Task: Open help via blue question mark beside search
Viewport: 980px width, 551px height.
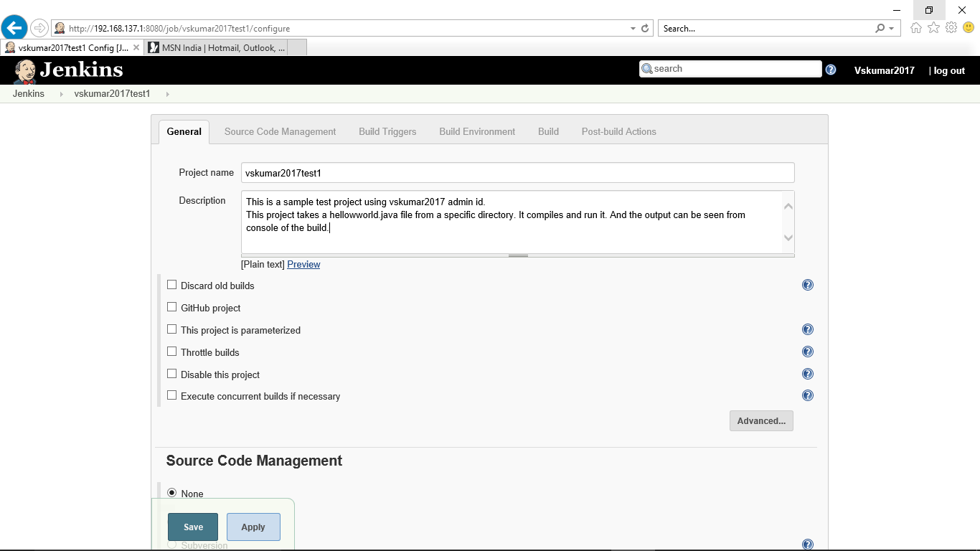Action: pos(831,69)
